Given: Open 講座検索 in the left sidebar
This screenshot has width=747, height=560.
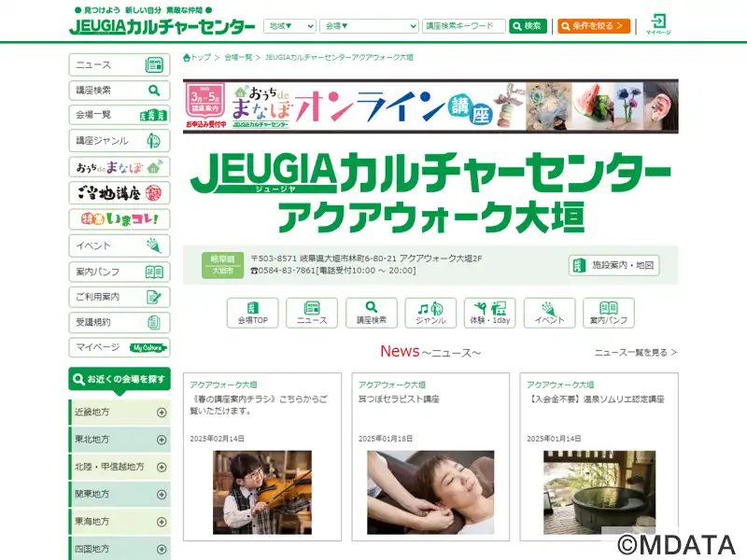Looking at the screenshot, I should pos(120,90).
